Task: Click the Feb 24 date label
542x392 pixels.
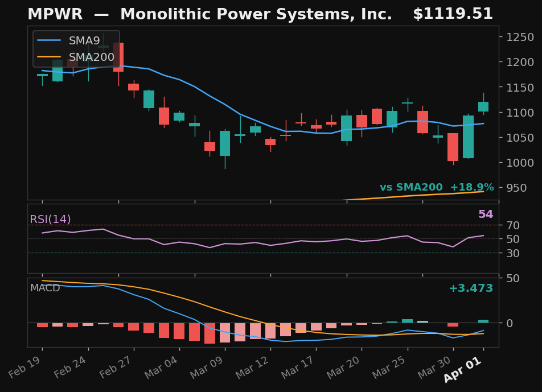Action: click(x=70, y=367)
